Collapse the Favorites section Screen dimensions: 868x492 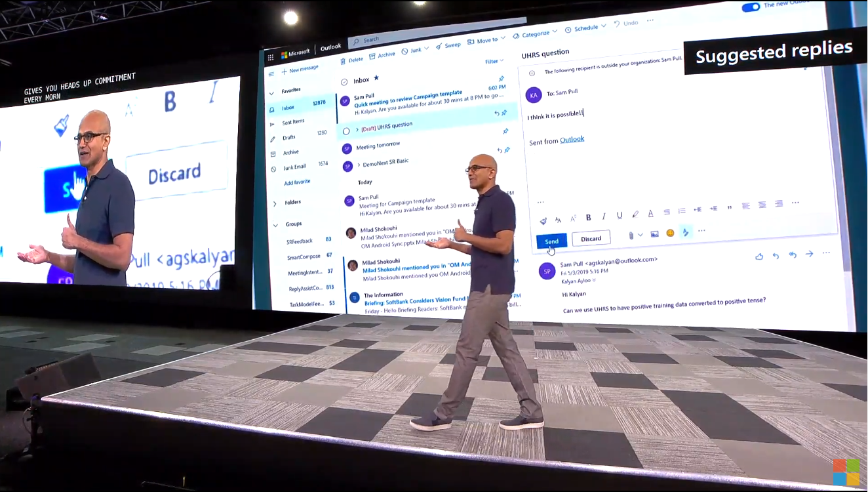pyautogui.click(x=272, y=92)
